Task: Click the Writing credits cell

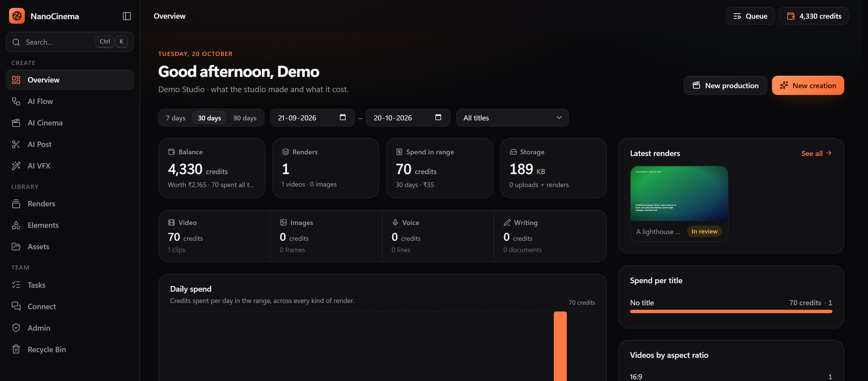Action: click(550, 236)
